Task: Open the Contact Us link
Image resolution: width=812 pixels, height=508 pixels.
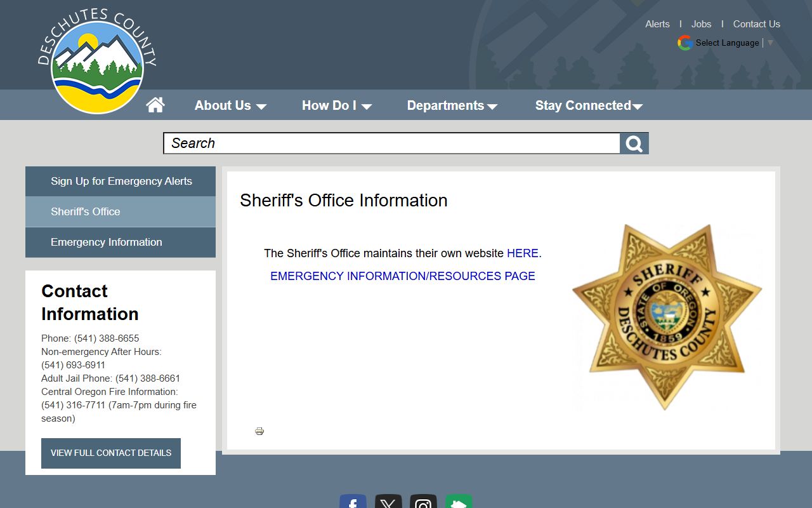Action: [x=756, y=24]
